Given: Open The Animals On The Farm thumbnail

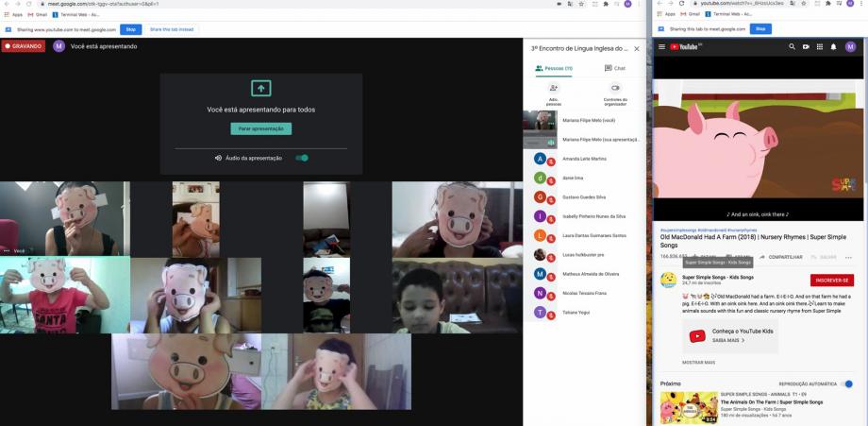Looking at the screenshot, I should (x=689, y=408).
